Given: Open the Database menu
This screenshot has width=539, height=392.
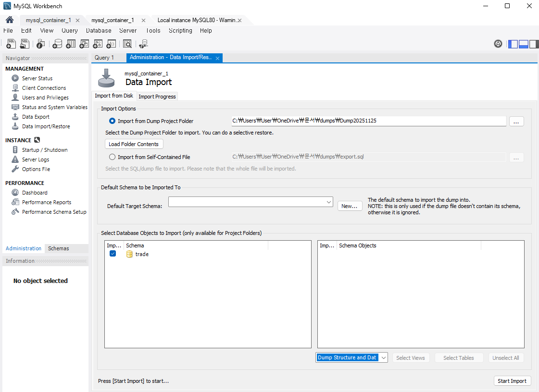Looking at the screenshot, I should (99, 31).
